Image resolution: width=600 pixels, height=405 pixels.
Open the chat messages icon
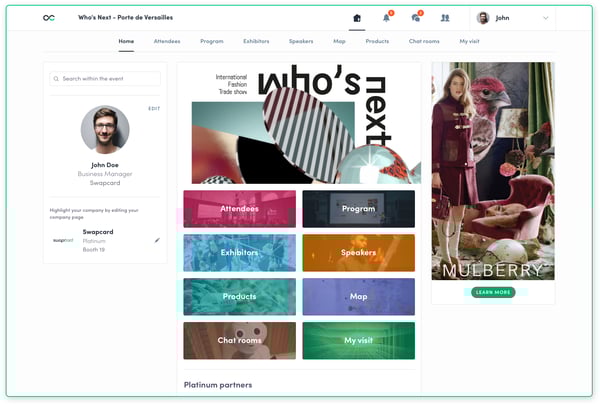[x=416, y=18]
